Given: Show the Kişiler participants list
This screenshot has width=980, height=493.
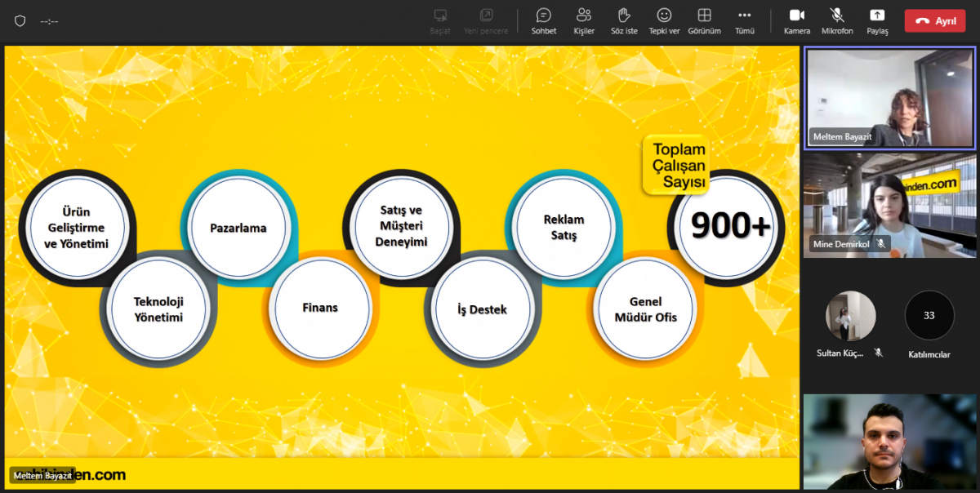Looking at the screenshot, I should coord(583,21).
